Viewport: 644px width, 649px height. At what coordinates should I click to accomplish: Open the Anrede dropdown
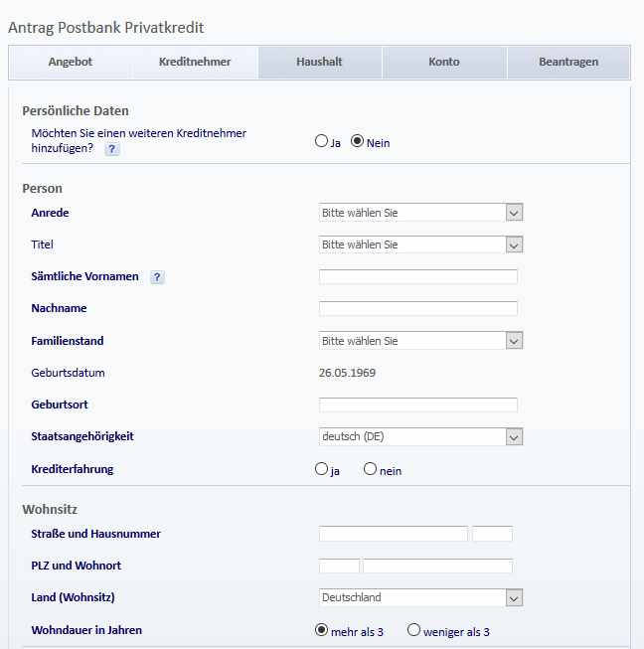tap(421, 213)
